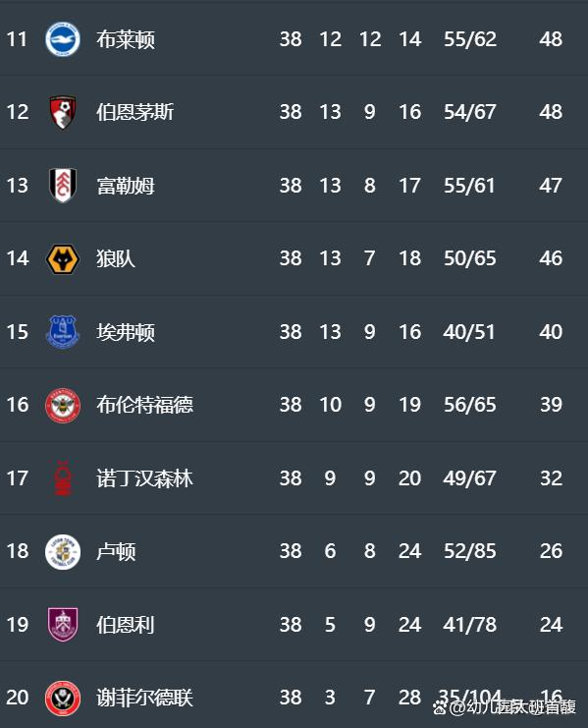
Task: Open the 布莱顿 team name link
Action: pyautogui.click(x=126, y=39)
